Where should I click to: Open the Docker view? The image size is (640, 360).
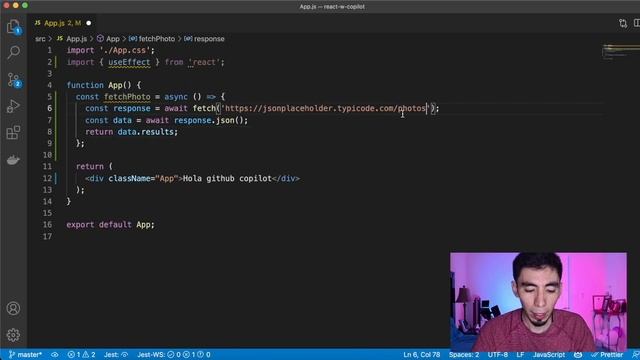click(13, 160)
